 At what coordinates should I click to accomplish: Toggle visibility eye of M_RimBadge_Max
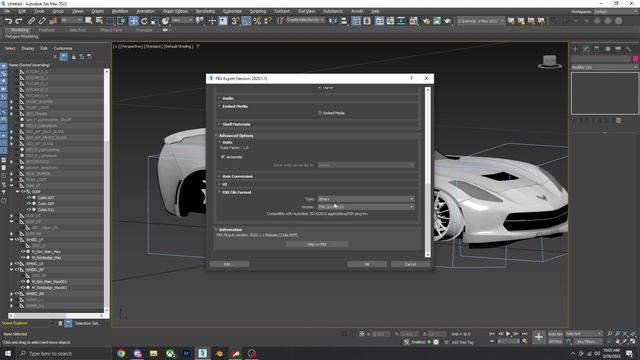pyautogui.click(x=23, y=258)
